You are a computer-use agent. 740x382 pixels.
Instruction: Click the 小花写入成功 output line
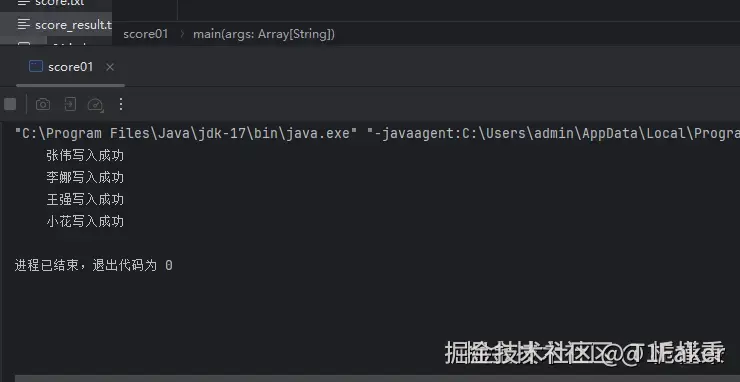pos(85,221)
